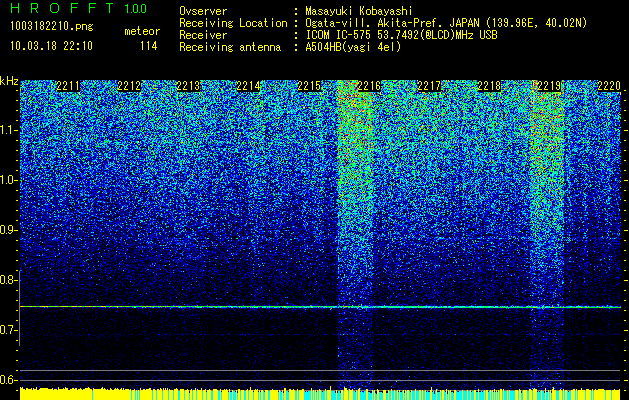
Task: Click the 2218 time marker
Action: [x=489, y=86]
